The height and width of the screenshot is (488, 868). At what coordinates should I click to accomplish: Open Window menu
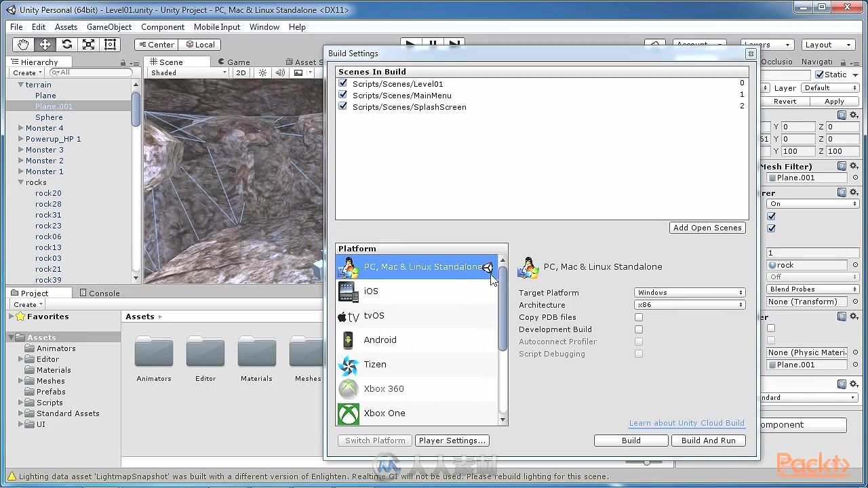point(264,27)
